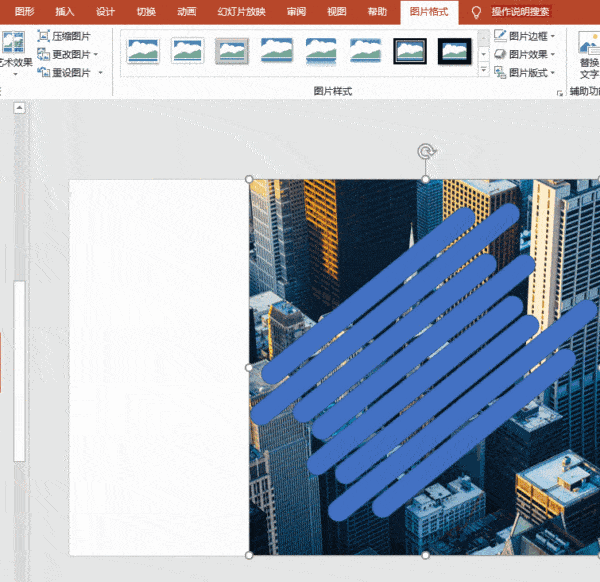Expand the 图片版式 dropdown arrow
Viewport: 600px width, 582px height.
[553, 72]
